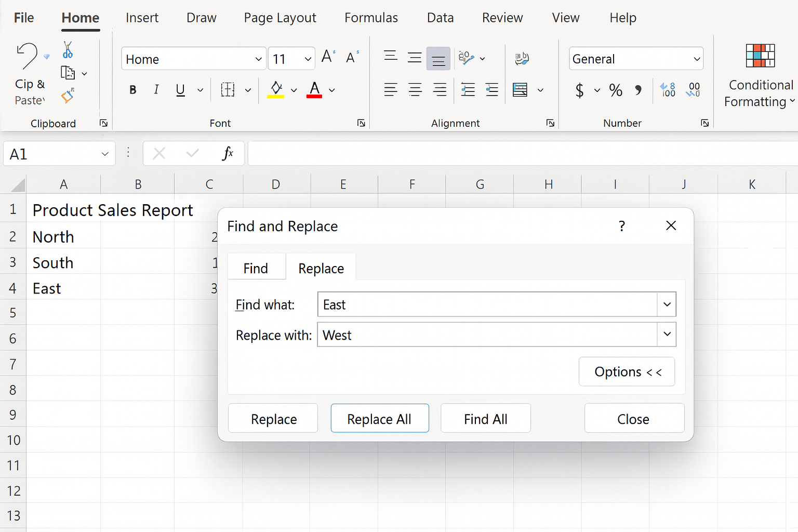Click the Cut scissors icon
Image resolution: width=798 pixels, height=532 pixels.
(x=68, y=50)
